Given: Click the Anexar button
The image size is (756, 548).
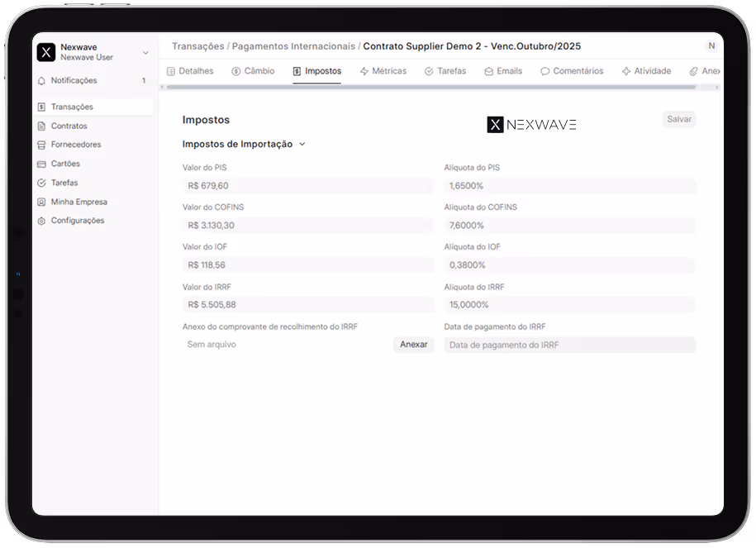Looking at the screenshot, I should point(414,345).
